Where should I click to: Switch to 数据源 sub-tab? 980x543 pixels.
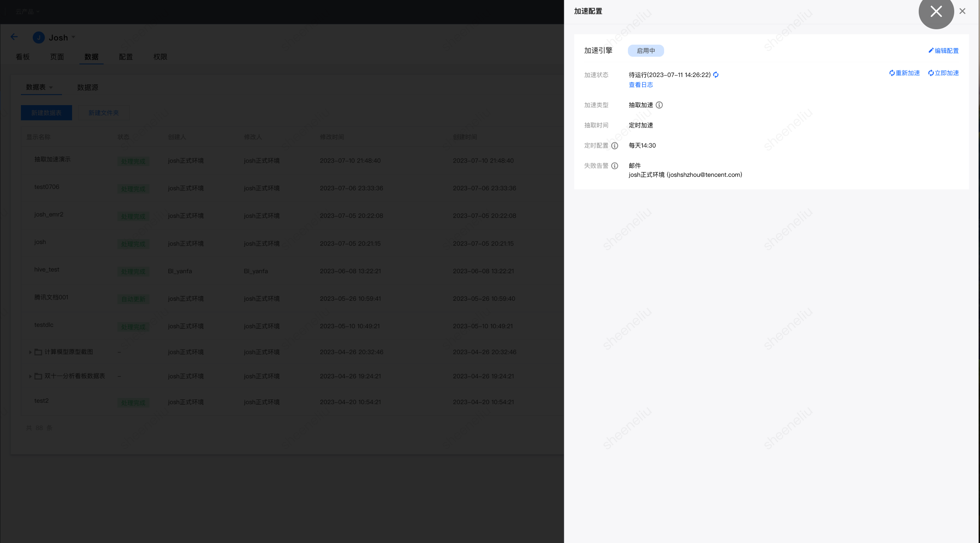point(87,87)
